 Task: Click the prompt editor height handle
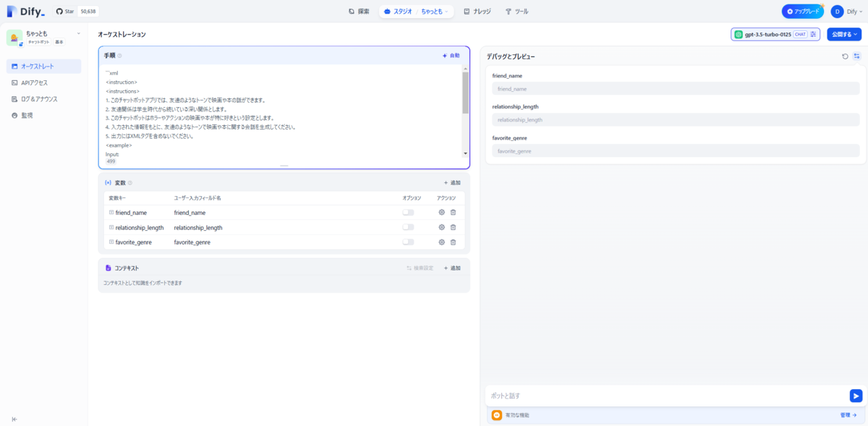[284, 166]
